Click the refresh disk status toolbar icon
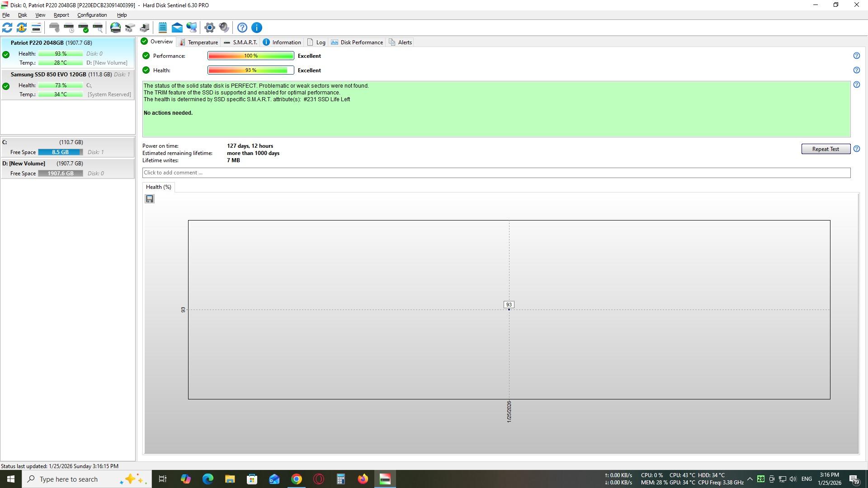Screen dimensions: 868x488 coord(7,28)
